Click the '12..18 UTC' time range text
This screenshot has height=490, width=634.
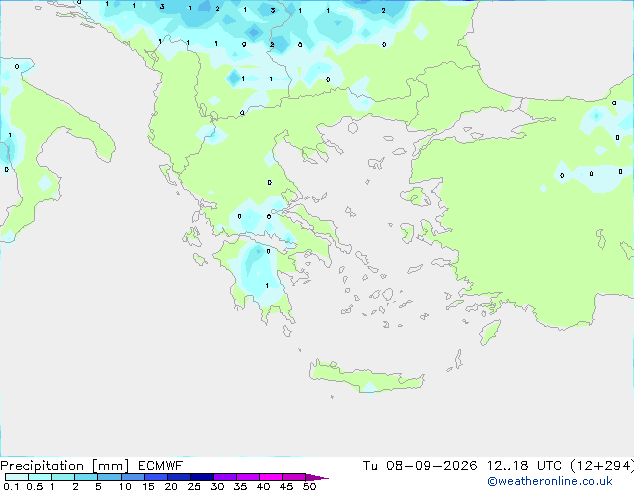click(x=524, y=466)
